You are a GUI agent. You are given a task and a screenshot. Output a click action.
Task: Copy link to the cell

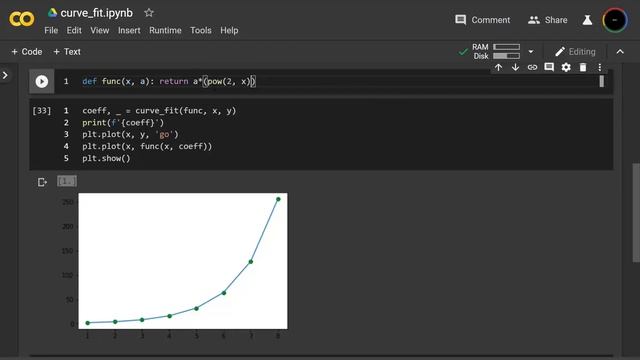click(x=532, y=67)
